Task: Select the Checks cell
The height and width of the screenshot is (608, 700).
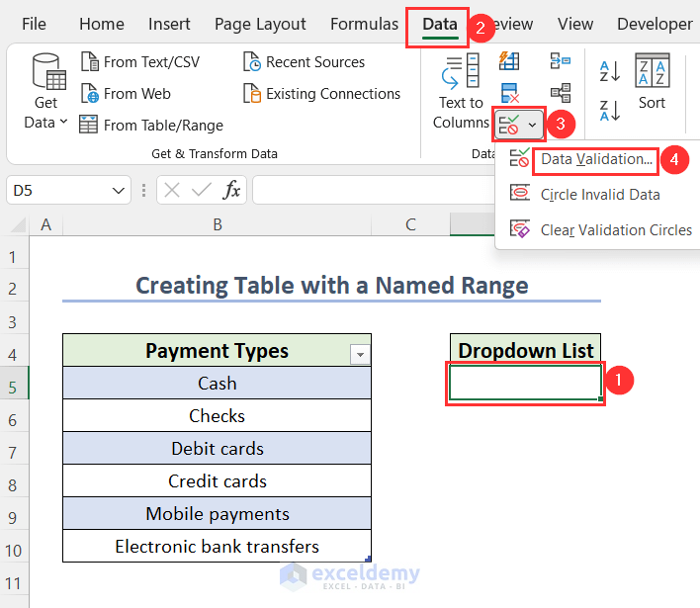Action: coord(217,415)
